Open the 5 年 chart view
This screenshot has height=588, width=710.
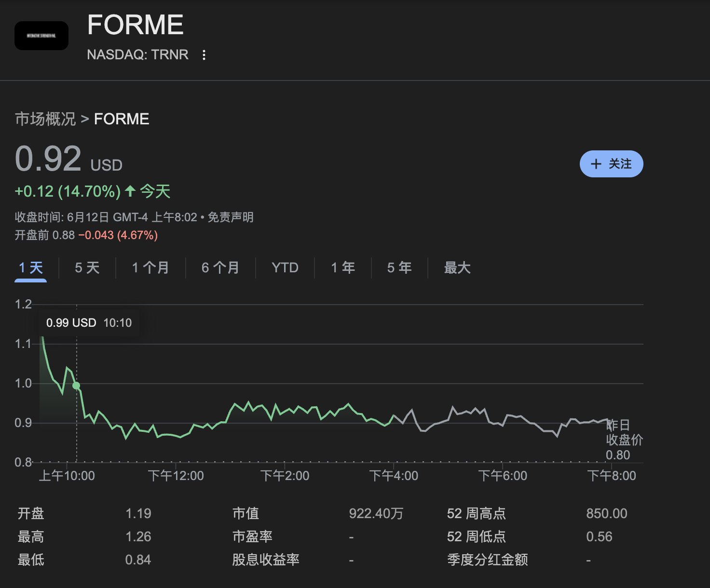[399, 268]
